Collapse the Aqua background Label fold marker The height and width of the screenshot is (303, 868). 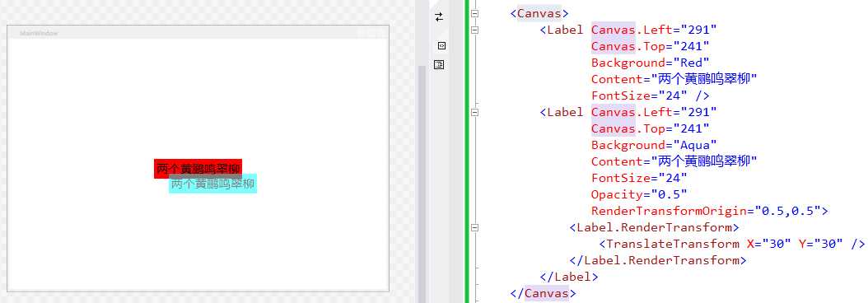pyautogui.click(x=474, y=113)
